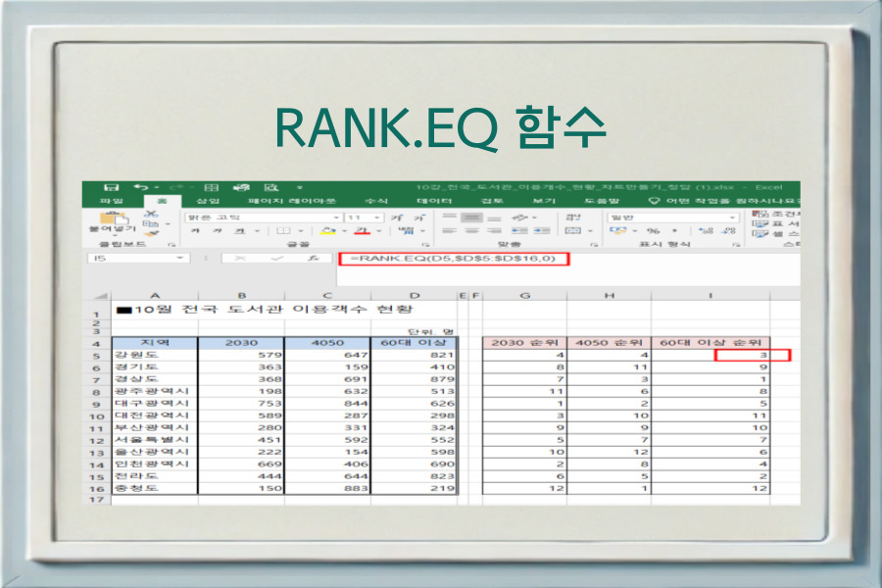This screenshot has width=882, height=588.
Task: Click the decrease decimal icon
Action: tap(730, 230)
